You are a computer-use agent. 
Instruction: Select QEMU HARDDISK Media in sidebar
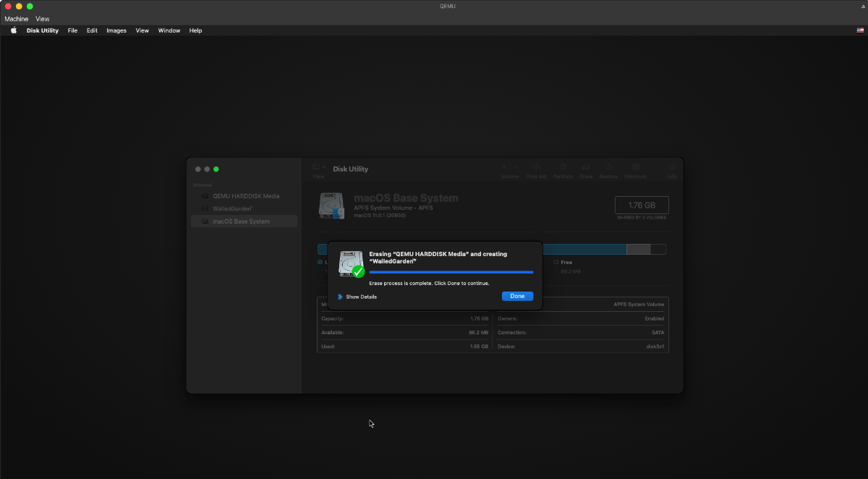tap(244, 196)
